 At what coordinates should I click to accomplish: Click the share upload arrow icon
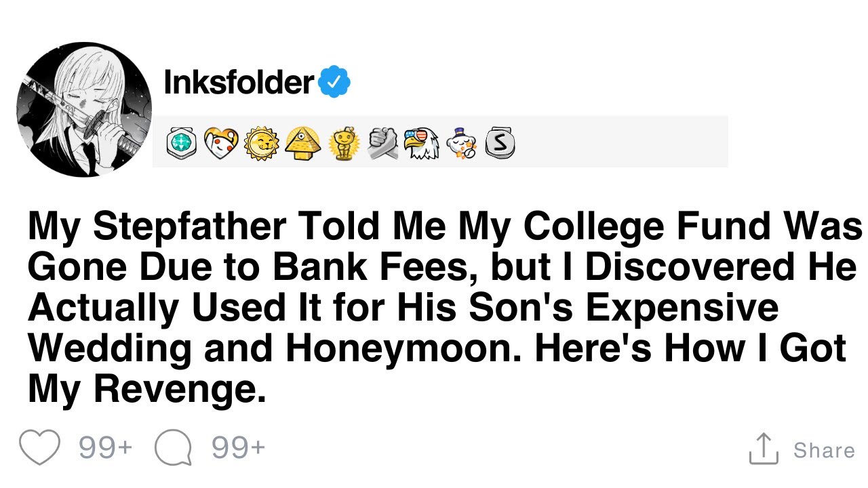pyautogui.click(x=763, y=449)
